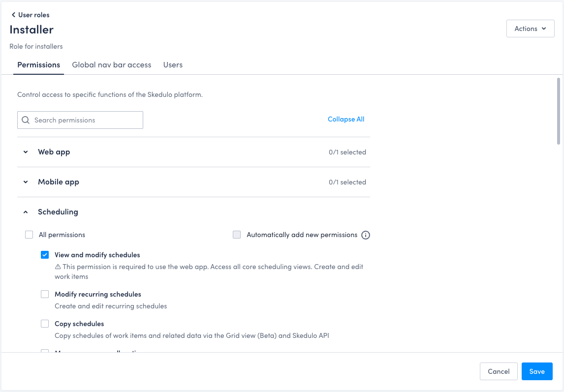Focus the Search permissions input field

point(86,120)
